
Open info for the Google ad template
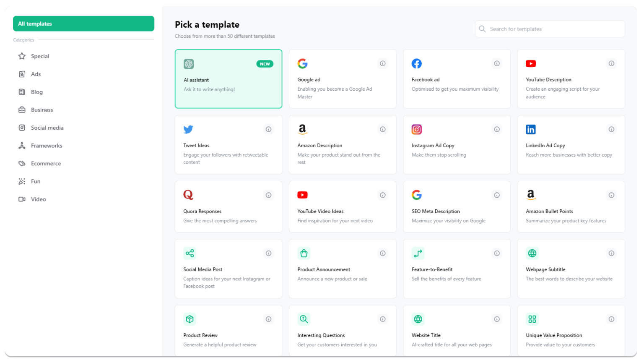point(382,63)
